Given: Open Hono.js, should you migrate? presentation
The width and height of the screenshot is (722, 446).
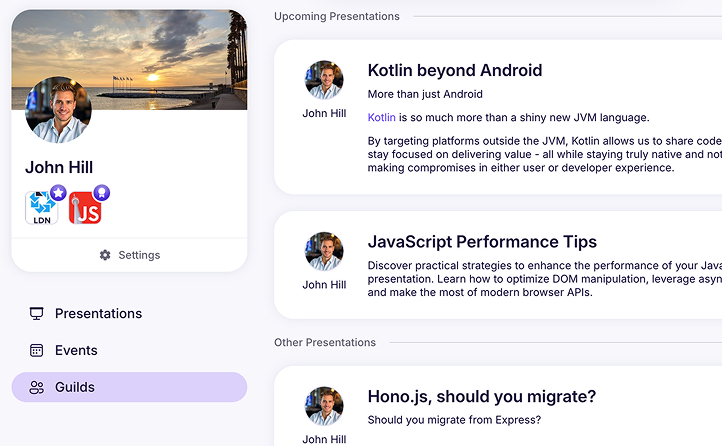Looking at the screenshot, I should 481,396.
